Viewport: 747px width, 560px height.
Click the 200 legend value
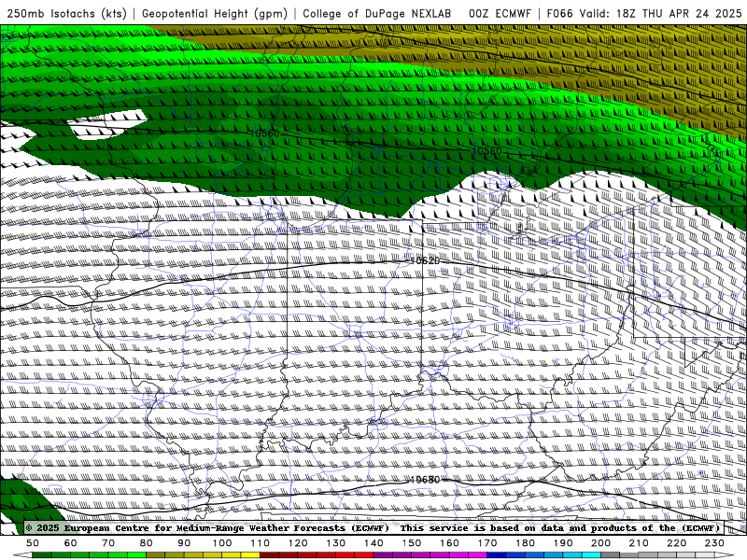pos(600,543)
